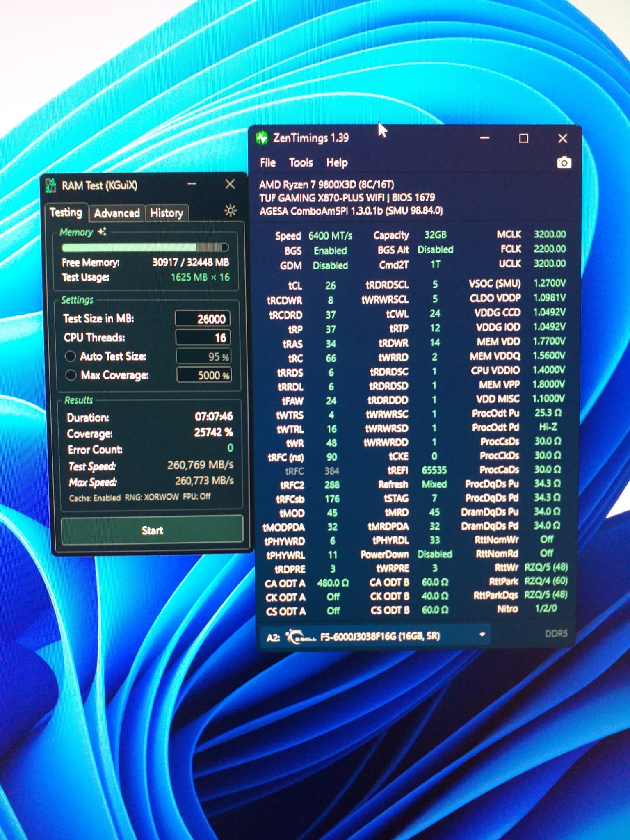Image resolution: width=630 pixels, height=840 pixels.
Task: Open the File menu in ZenTimings
Action: coord(268,162)
